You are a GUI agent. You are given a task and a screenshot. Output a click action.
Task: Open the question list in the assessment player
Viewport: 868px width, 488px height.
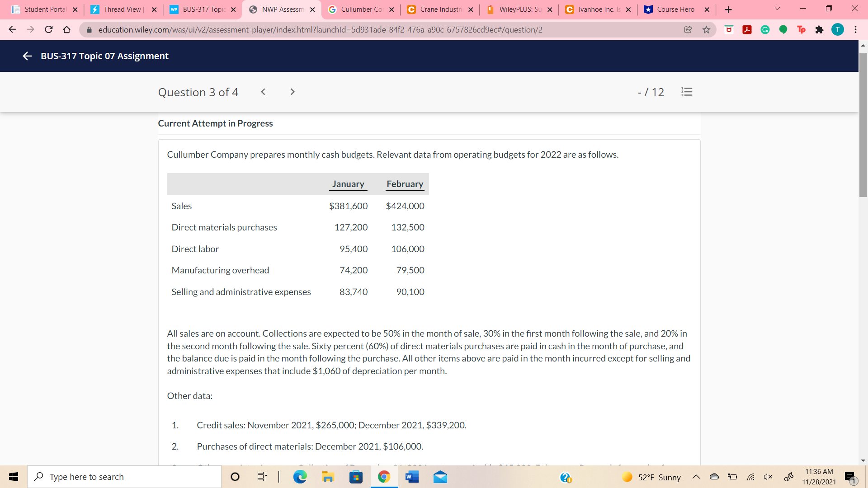pos(687,92)
